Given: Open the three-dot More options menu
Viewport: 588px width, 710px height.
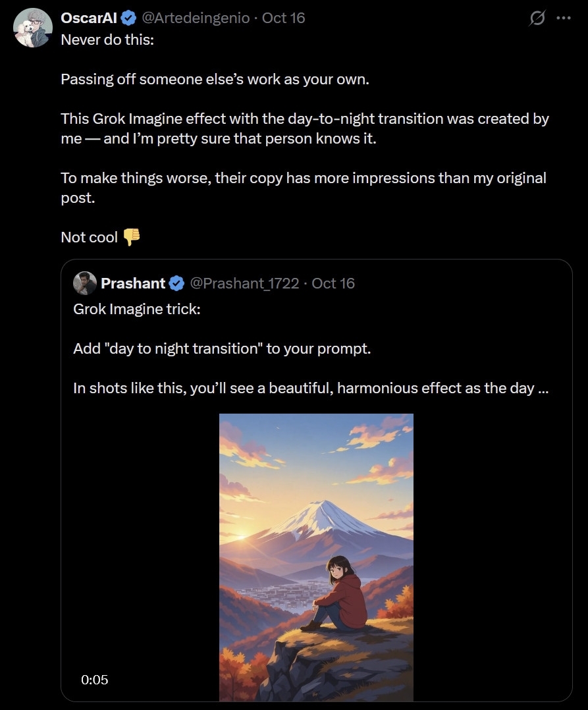Looking at the screenshot, I should click(x=564, y=18).
